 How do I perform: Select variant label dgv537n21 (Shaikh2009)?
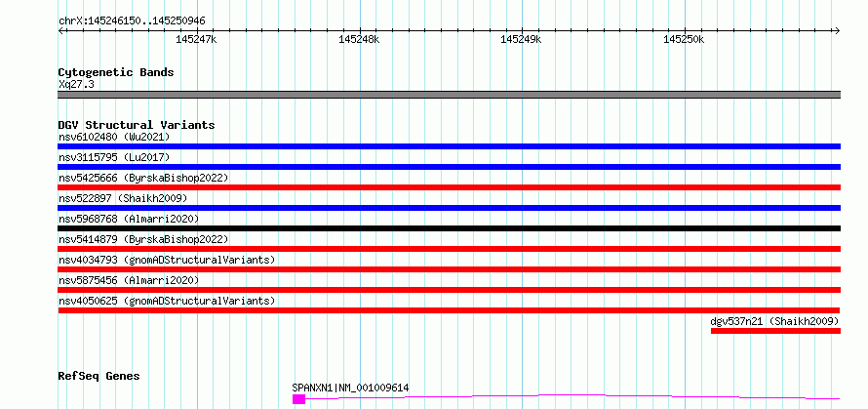pyautogui.click(x=775, y=321)
